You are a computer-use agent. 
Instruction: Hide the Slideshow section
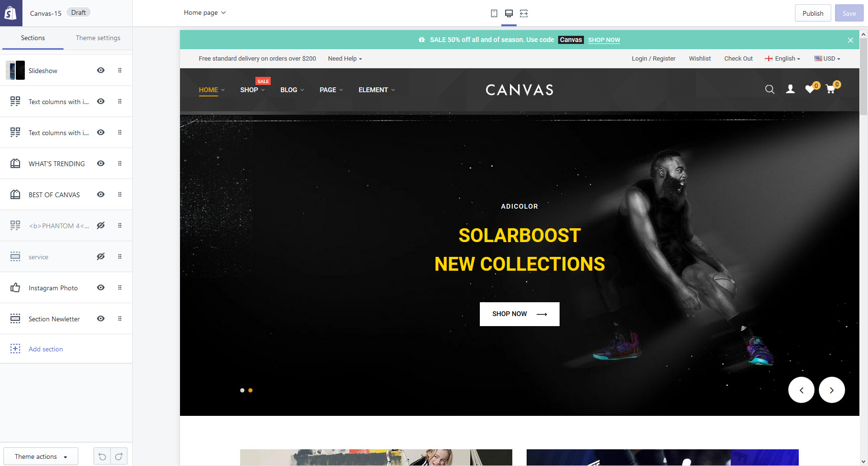coord(101,70)
